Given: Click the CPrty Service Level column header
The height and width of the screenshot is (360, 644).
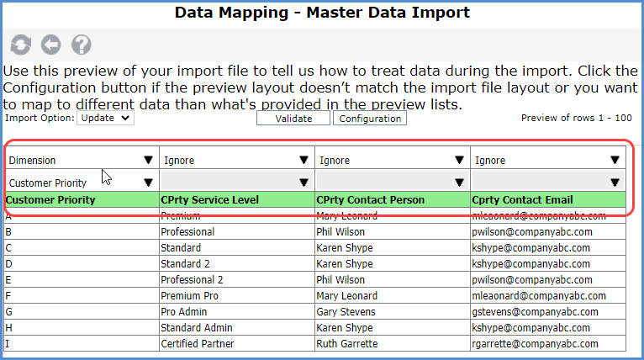Looking at the screenshot, I should tap(236, 200).
